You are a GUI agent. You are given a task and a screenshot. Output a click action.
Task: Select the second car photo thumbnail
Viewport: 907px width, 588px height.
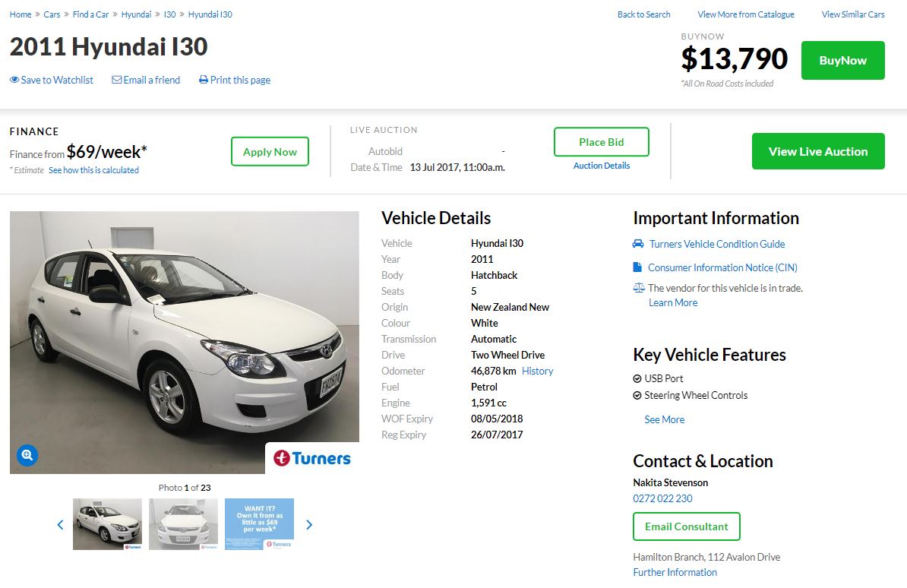click(x=183, y=524)
